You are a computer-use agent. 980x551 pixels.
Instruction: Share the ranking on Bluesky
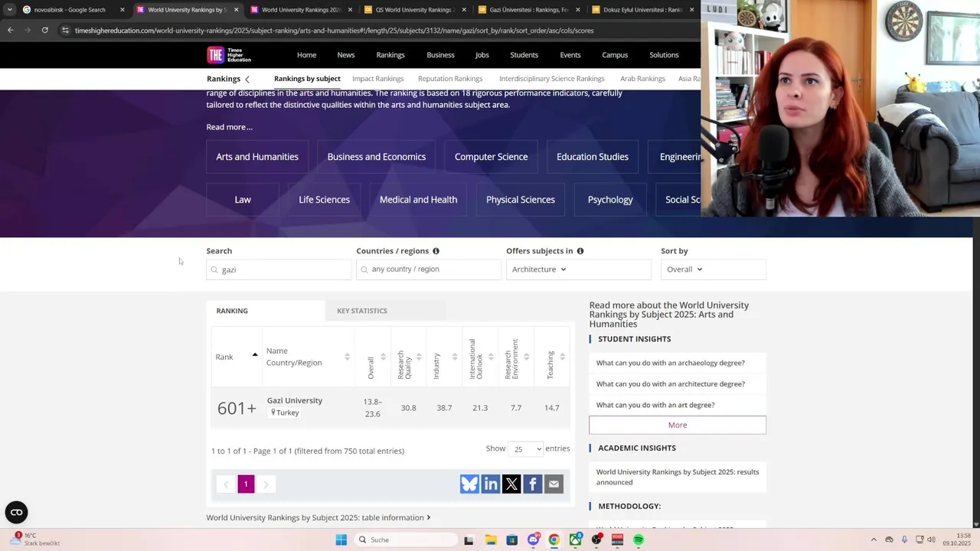[469, 484]
